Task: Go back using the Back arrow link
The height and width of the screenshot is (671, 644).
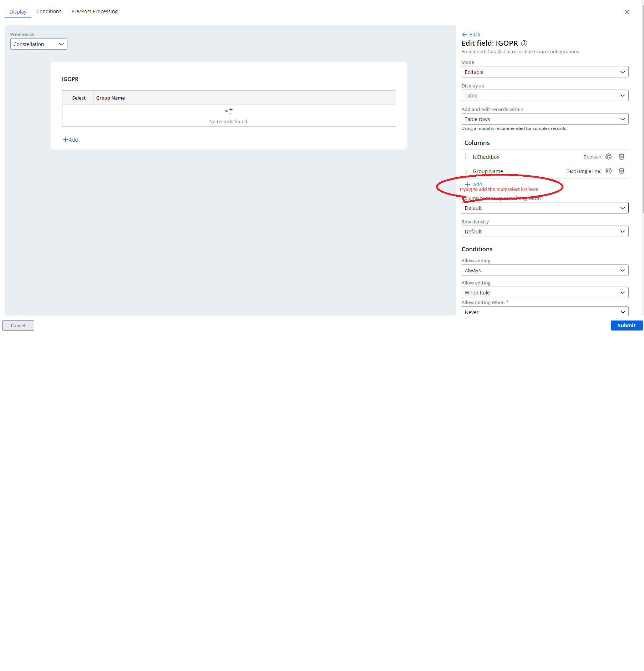Action: click(x=471, y=35)
